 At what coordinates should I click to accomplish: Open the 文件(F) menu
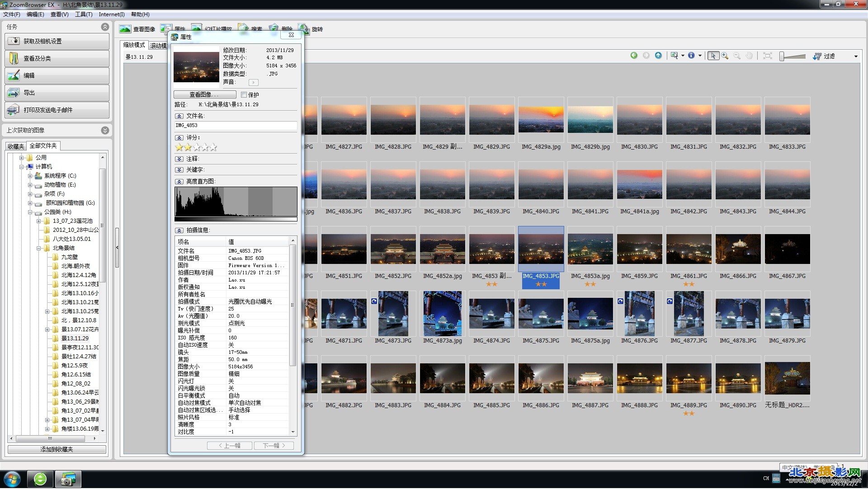pos(11,14)
